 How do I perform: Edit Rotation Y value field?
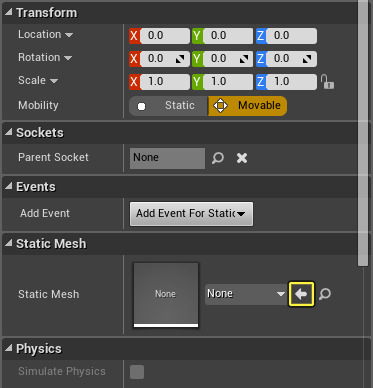point(228,59)
